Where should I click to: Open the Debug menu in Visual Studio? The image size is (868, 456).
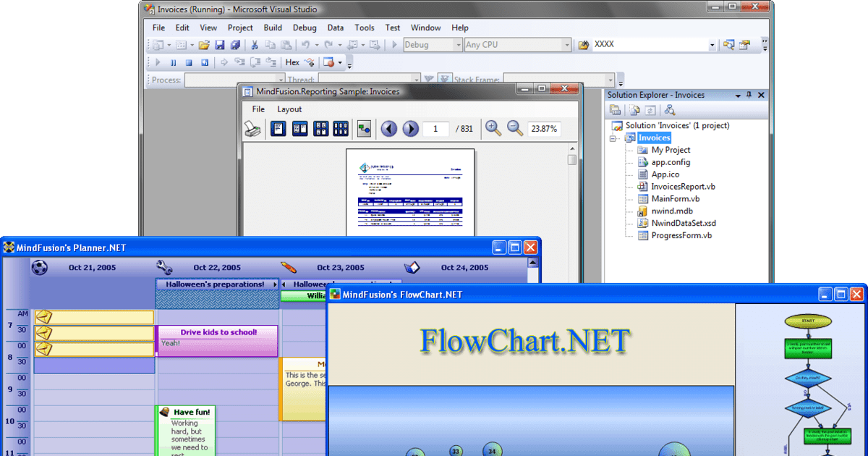[305, 28]
